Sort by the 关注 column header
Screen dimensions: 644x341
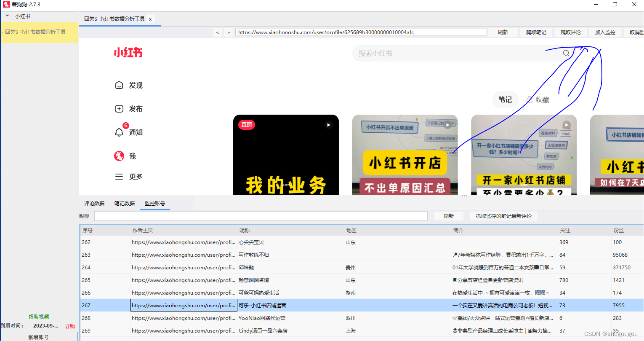click(x=585, y=230)
